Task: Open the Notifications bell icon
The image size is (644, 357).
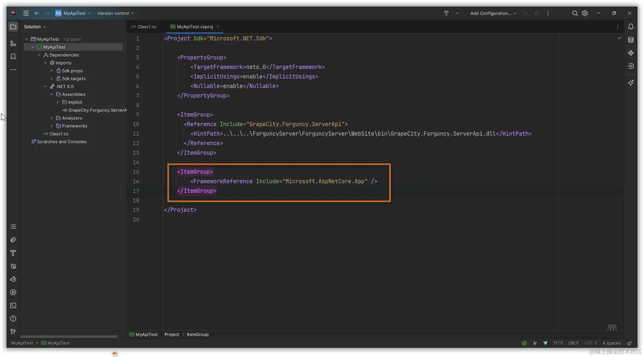Action: [x=631, y=27]
